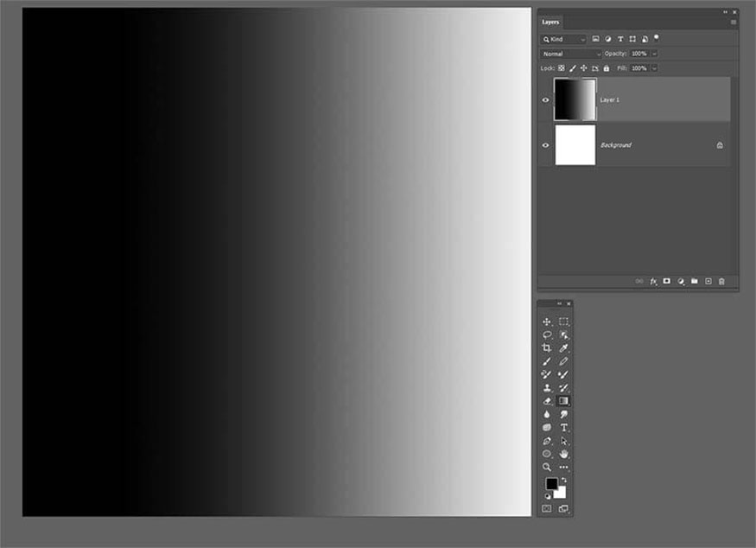Select the Smudge tool
This screenshot has width=756, height=548.
coord(563,414)
